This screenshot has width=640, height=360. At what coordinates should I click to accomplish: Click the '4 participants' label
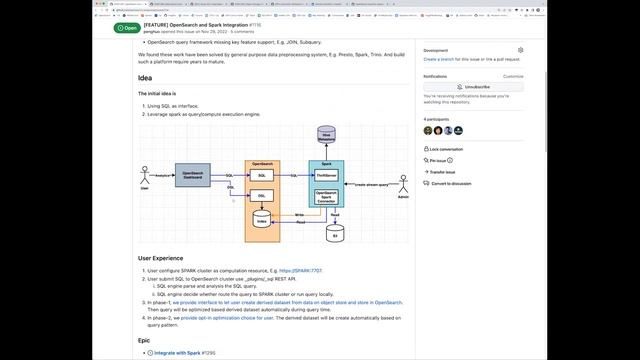[x=436, y=119]
